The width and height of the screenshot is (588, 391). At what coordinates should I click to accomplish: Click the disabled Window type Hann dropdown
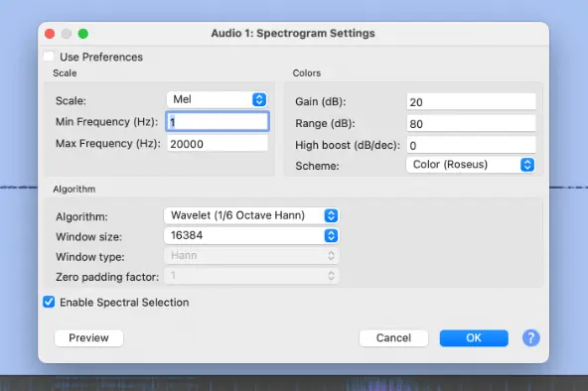[x=251, y=256]
